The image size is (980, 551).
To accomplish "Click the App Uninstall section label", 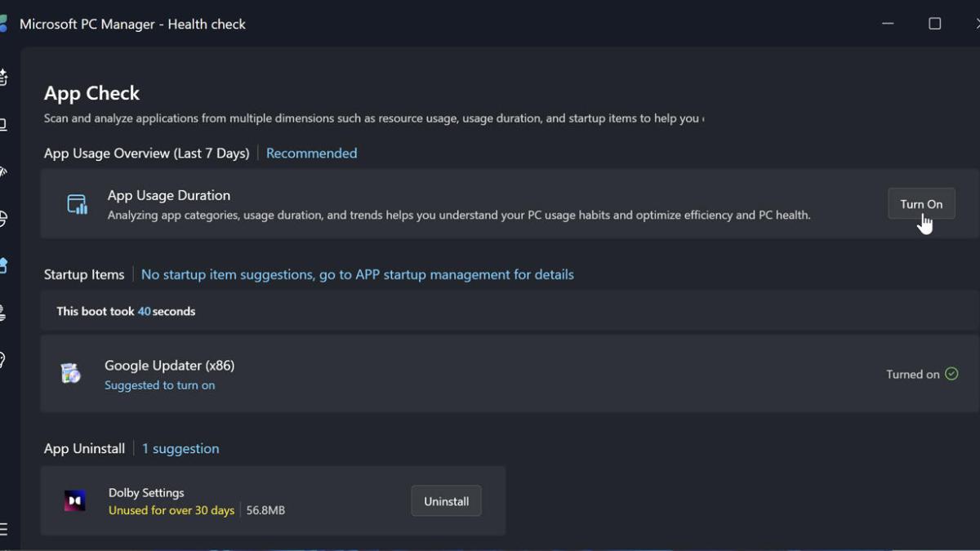I will (x=85, y=449).
